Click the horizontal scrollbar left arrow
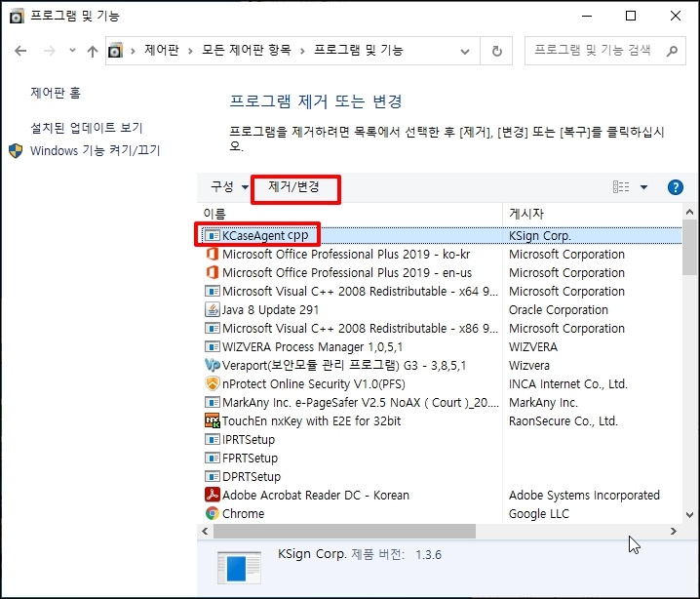The height and width of the screenshot is (599, 700). click(x=205, y=531)
